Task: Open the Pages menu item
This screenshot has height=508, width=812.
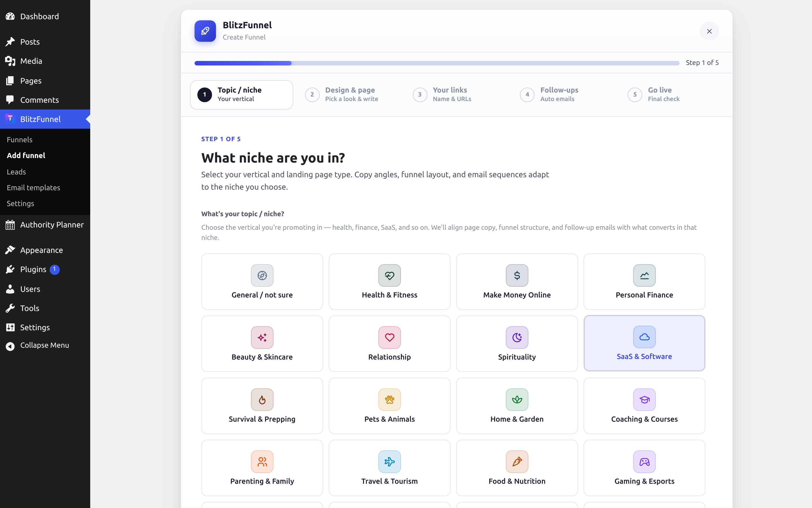Action: (45, 81)
